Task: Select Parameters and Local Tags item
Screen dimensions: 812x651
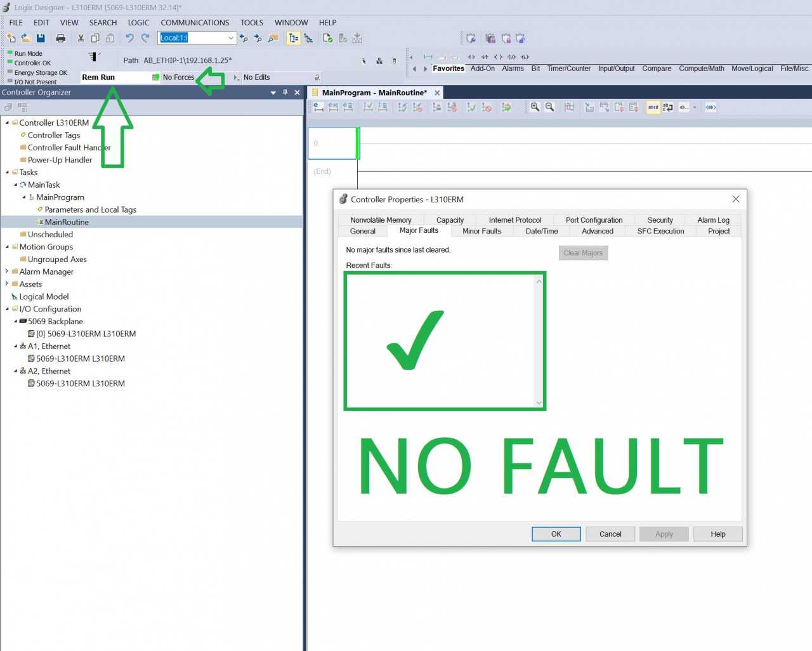Action: point(91,209)
